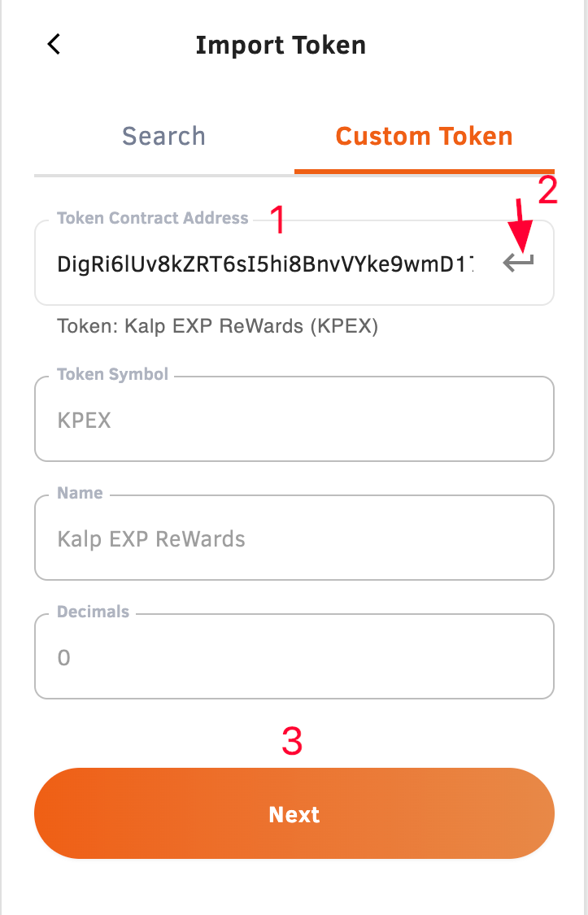Image resolution: width=588 pixels, height=915 pixels.
Task: Proceed with the orange Next button
Action: point(294,813)
